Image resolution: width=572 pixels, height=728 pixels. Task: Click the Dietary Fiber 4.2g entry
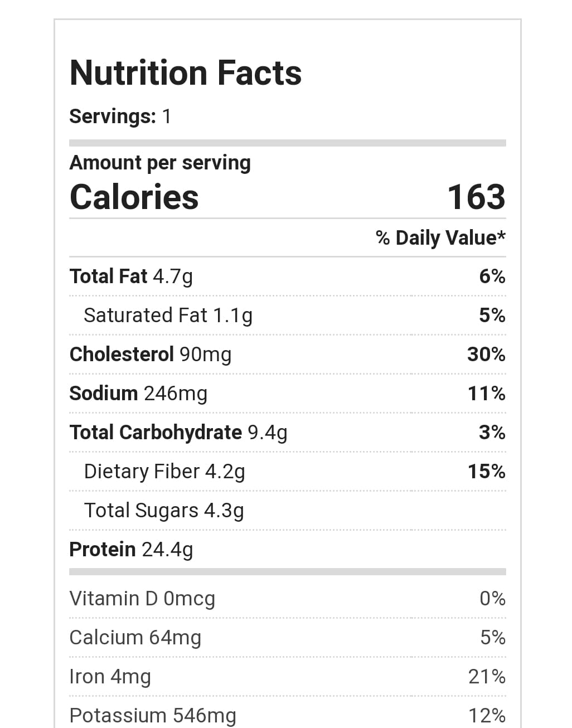pyautogui.click(x=164, y=472)
